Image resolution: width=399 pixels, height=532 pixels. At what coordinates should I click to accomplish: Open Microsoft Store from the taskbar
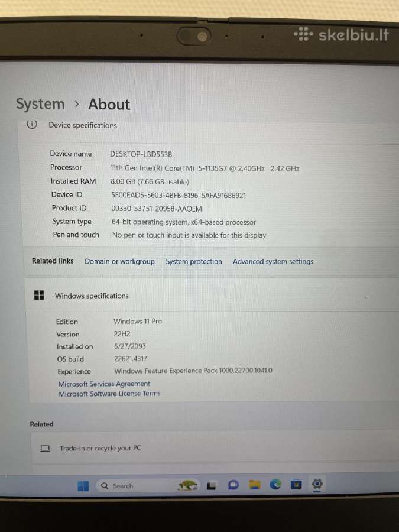coord(296,485)
